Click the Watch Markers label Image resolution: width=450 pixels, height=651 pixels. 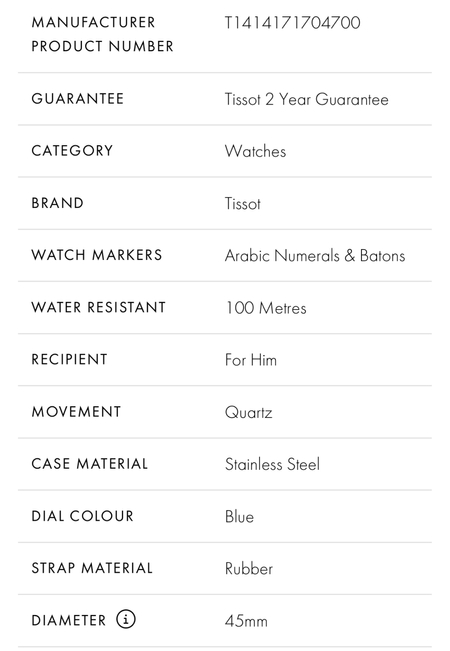[97, 255]
